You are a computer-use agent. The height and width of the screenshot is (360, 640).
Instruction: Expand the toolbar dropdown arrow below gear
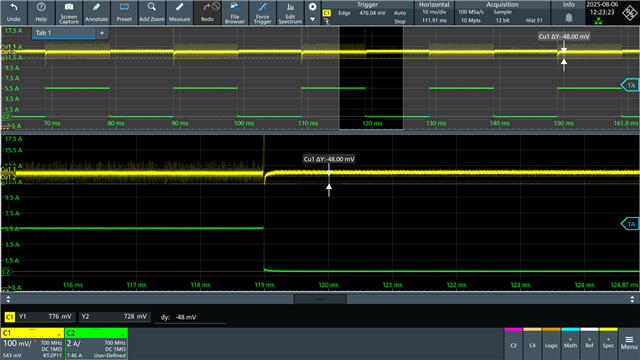pyautogui.click(x=312, y=19)
